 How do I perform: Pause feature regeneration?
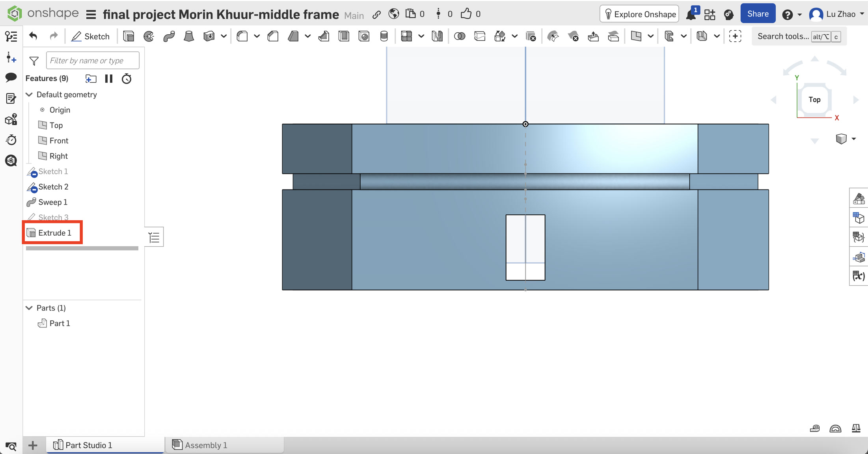point(109,79)
